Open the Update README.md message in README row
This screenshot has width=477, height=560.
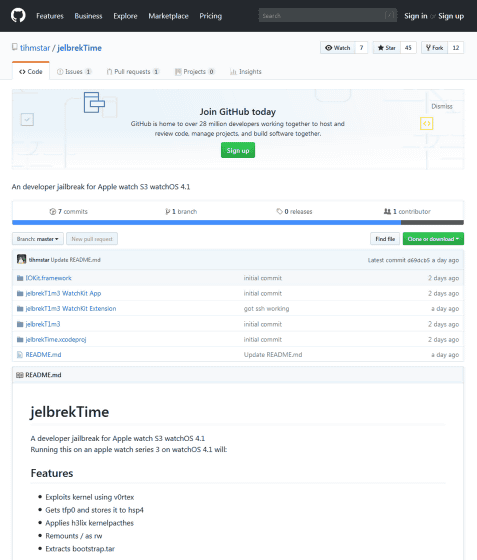[x=273, y=355]
